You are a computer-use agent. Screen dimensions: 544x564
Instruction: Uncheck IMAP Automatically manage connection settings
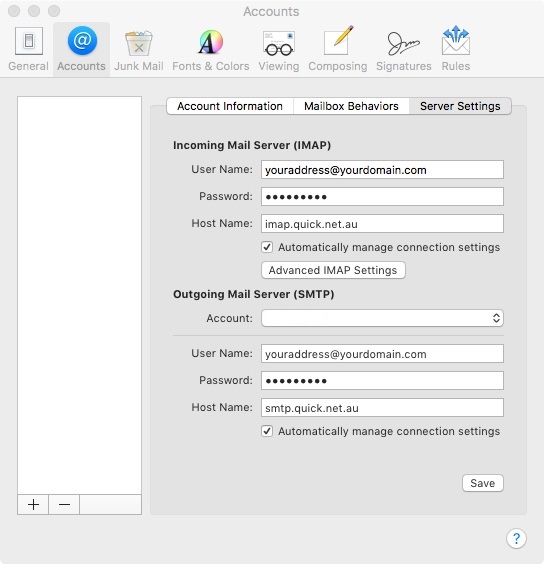(267, 247)
